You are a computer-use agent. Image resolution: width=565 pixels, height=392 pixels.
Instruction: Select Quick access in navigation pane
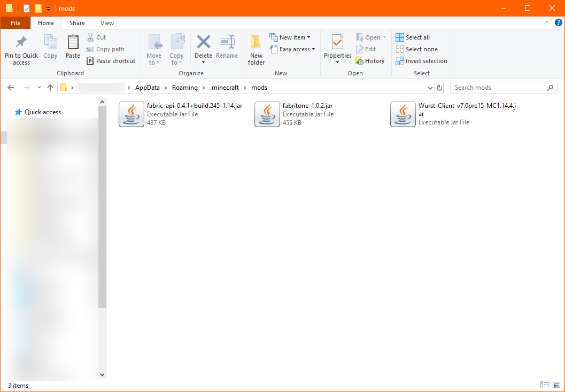[x=37, y=112]
